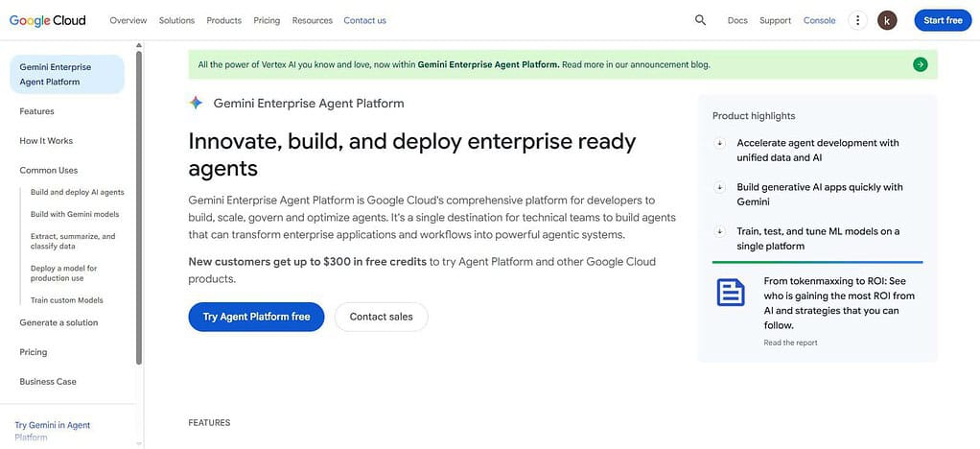Click the Contact sales button

(382, 317)
